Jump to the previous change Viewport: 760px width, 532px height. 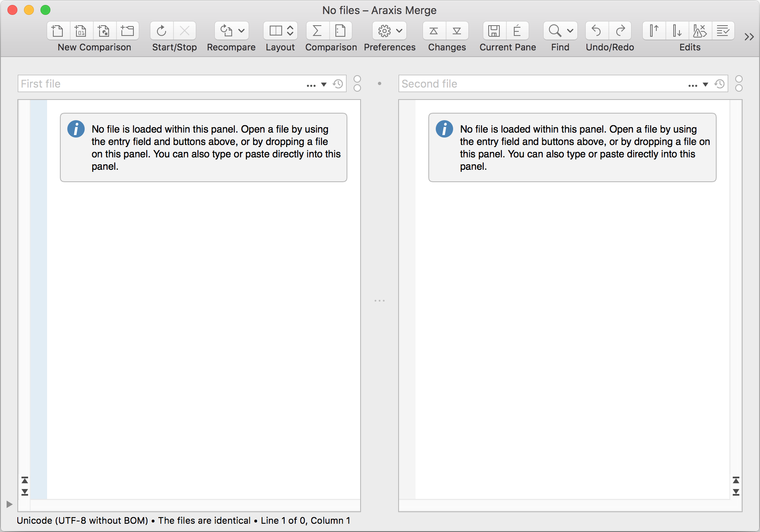coord(433,31)
